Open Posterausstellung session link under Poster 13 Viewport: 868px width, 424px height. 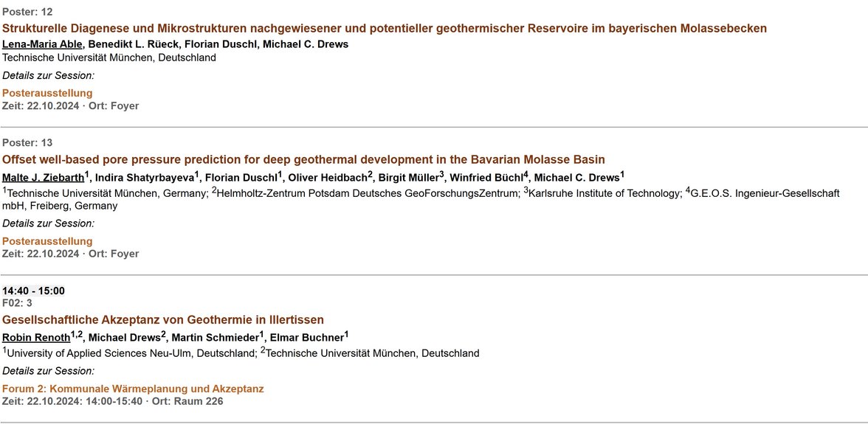pyautogui.click(x=47, y=241)
